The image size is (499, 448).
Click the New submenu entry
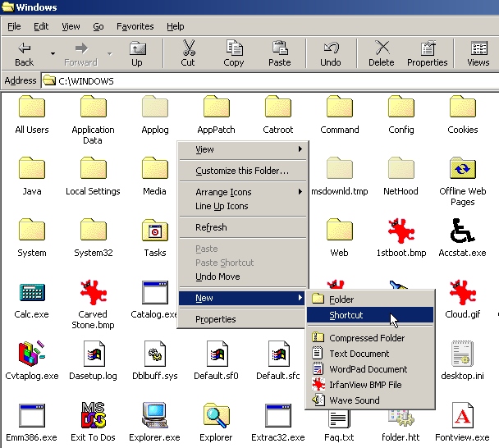coord(242,298)
